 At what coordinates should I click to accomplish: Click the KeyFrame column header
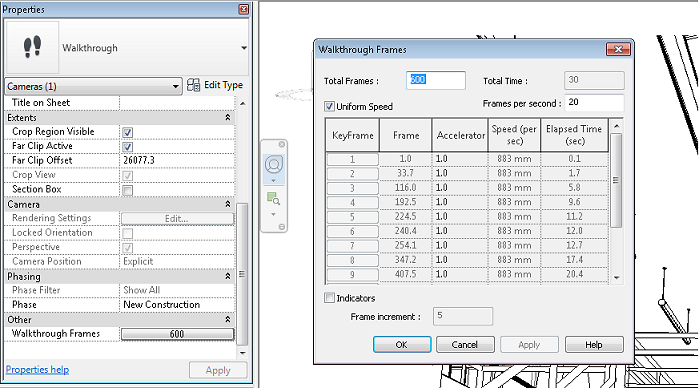point(353,135)
